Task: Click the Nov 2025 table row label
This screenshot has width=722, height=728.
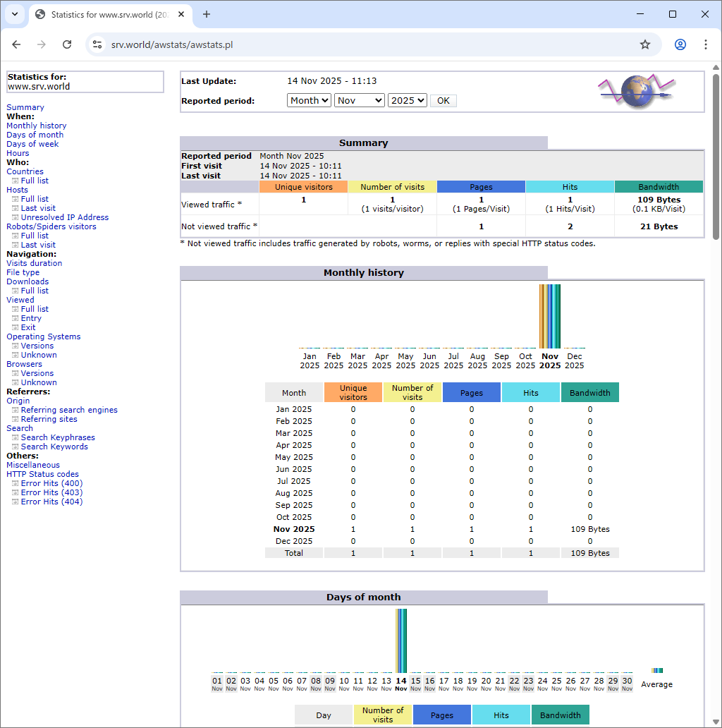Action: click(294, 529)
